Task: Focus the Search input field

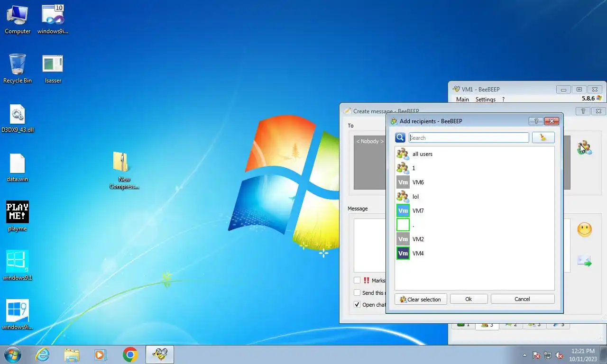Action: 469,137
